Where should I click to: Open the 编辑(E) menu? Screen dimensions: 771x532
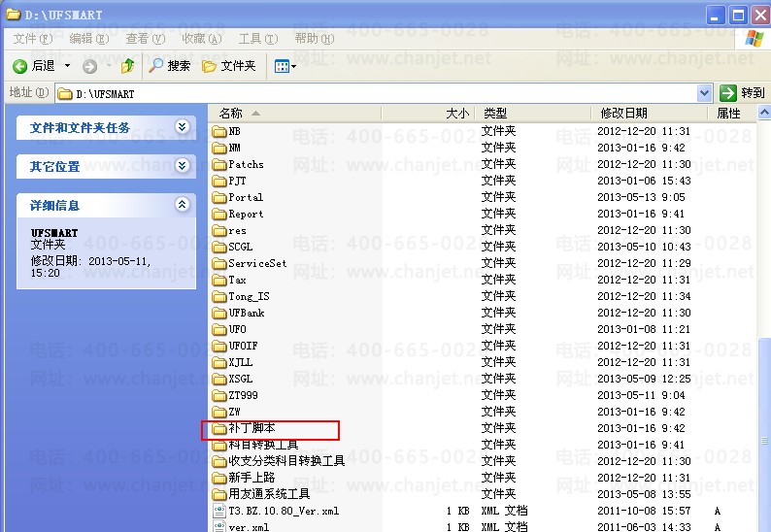click(89, 39)
